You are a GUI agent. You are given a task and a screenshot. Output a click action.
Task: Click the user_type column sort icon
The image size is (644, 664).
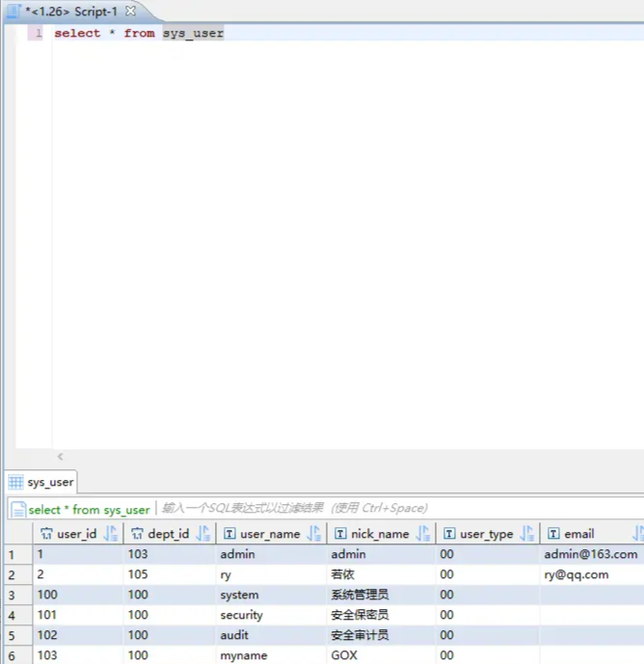click(526, 533)
